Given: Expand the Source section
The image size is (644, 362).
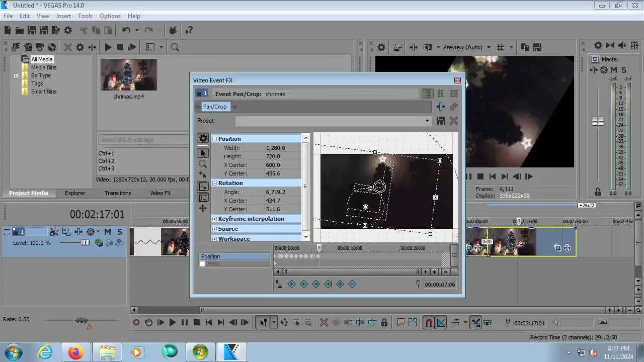Looking at the screenshot, I should pos(214,229).
